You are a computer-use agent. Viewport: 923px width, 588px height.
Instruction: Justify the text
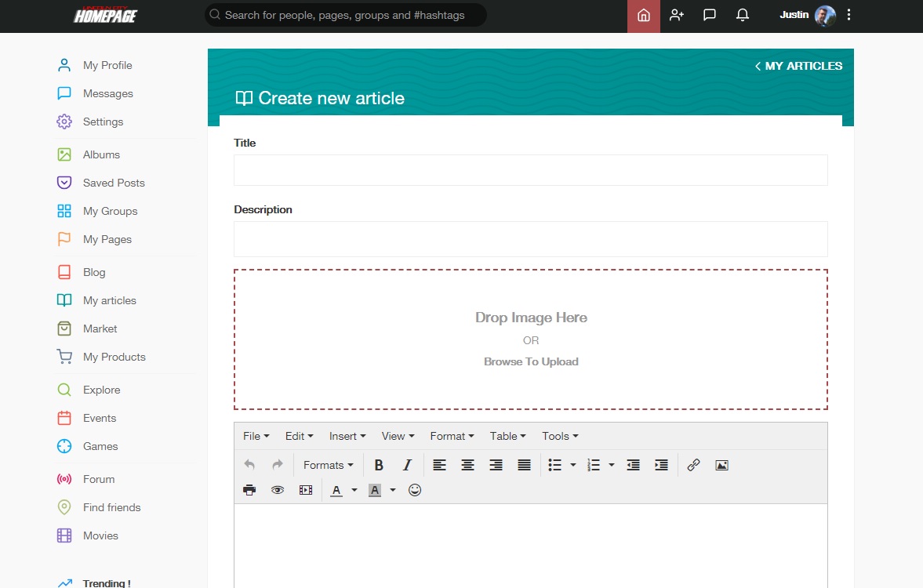click(x=524, y=465)
